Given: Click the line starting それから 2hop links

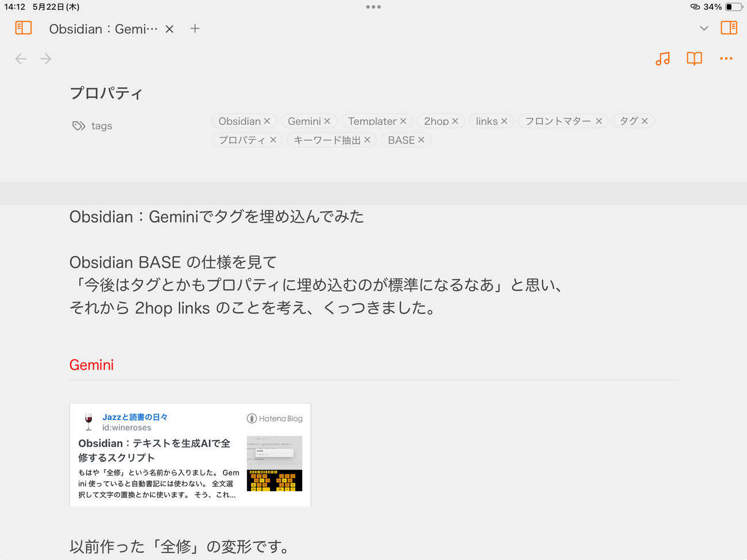Looking at the screenshot, I should (x=252, y=308).
